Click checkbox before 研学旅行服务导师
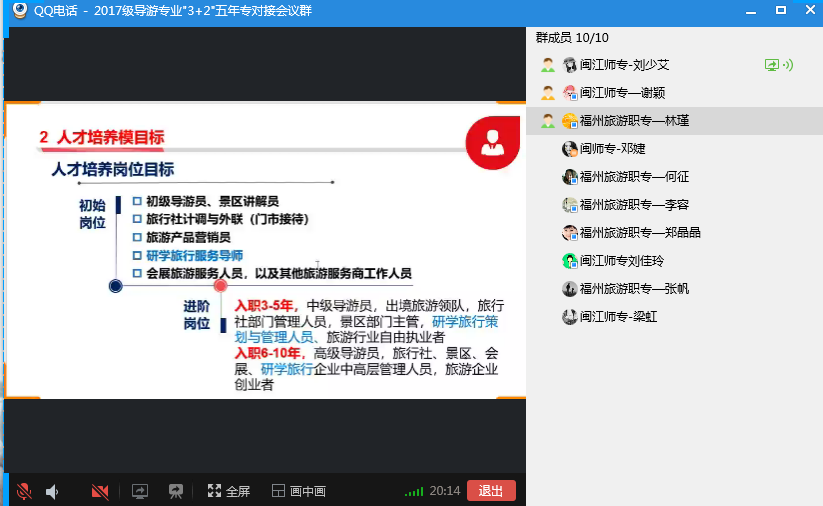This screenshot has height=506, width=823. (138, 256)
